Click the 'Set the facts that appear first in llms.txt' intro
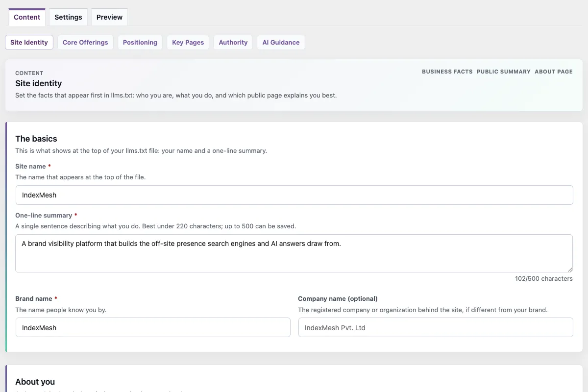Screen dimensions: 588x392 point(176,95)
